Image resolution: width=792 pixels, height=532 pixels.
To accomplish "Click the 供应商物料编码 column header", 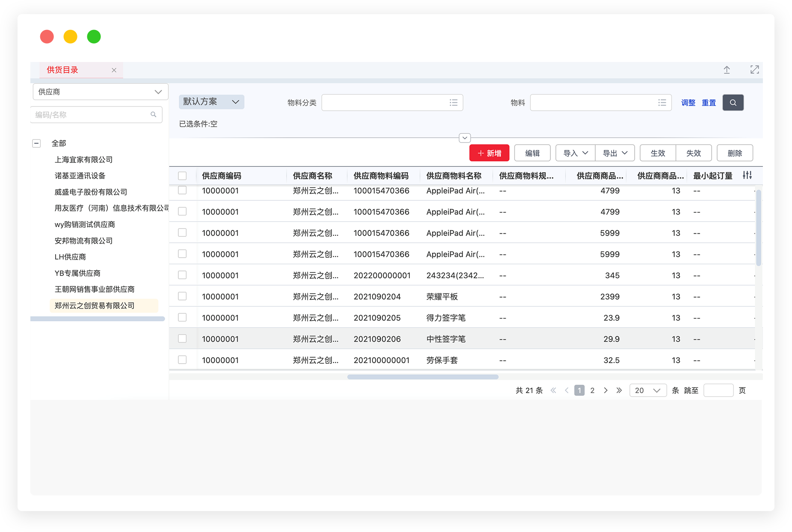I will click(x=381, y=176).
